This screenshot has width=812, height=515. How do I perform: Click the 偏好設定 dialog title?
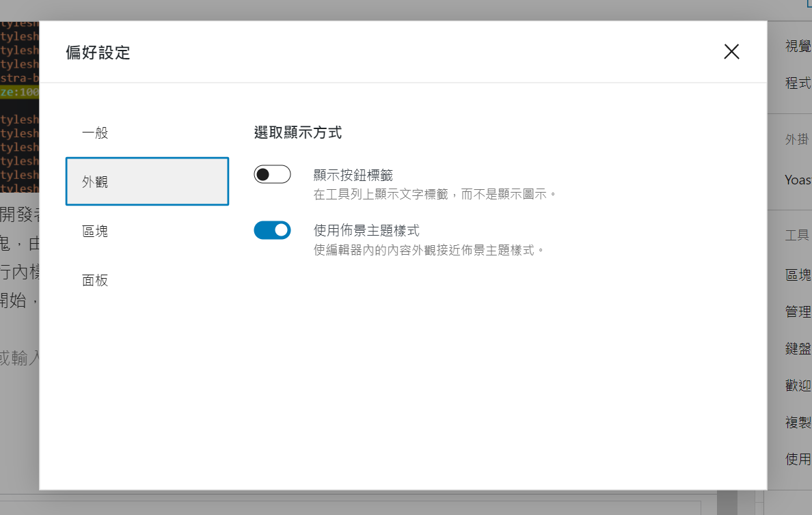98,53
